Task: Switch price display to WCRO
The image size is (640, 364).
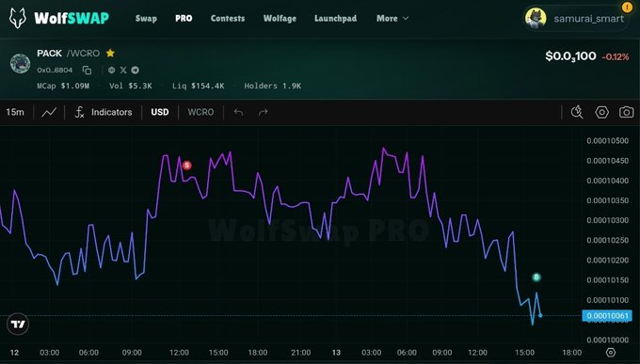Action: pos(200,112)
